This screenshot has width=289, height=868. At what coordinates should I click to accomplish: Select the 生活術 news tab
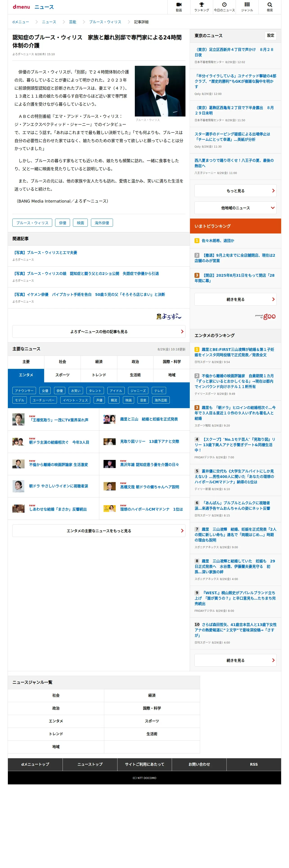tap(135, 375)
